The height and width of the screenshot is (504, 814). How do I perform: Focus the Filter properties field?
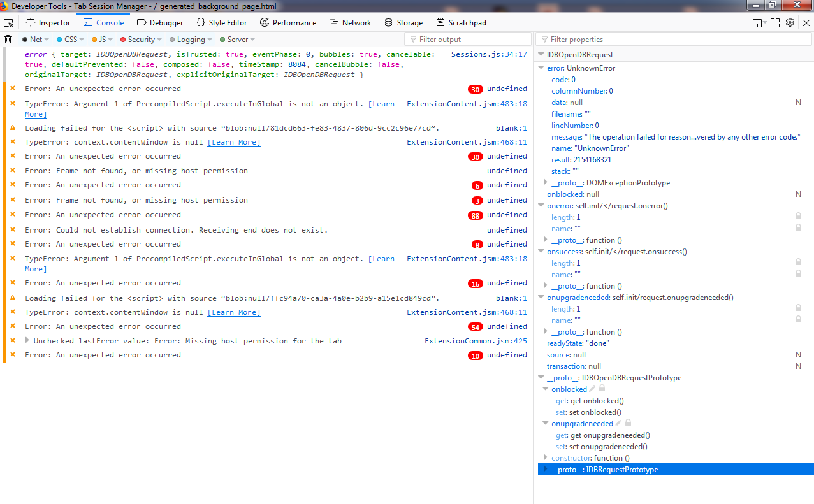(674, 40)
